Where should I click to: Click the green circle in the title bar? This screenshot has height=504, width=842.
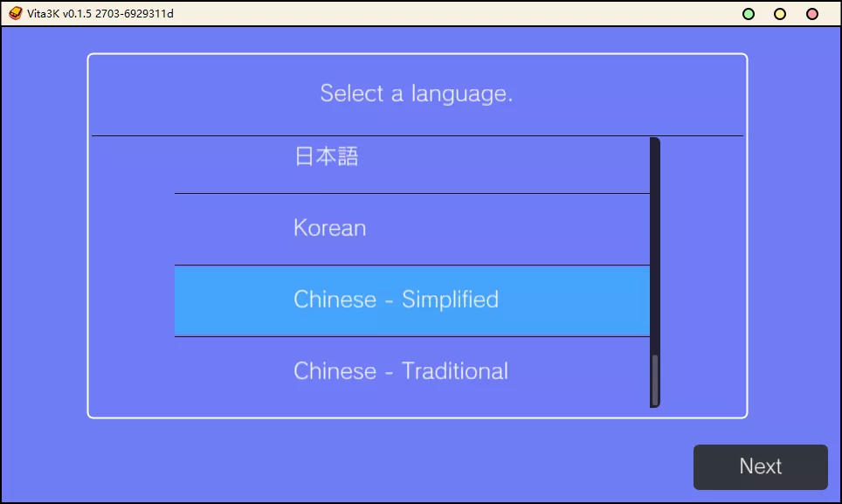pyautogui.click(x=747, y=14)
